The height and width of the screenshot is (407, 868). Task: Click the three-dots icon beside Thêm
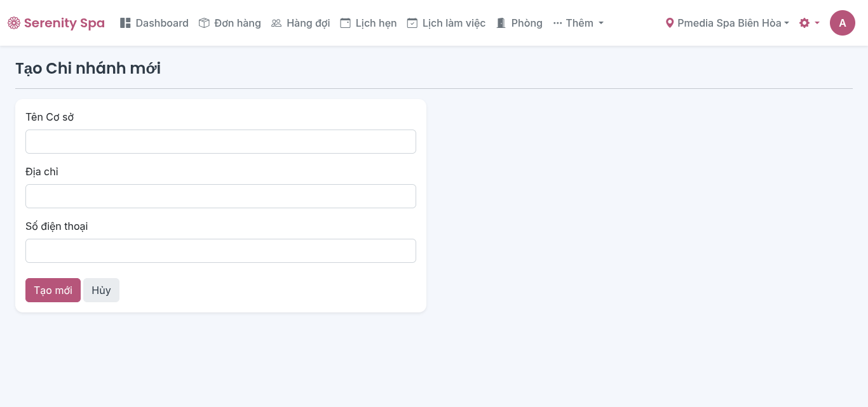(x=557, y=23)
